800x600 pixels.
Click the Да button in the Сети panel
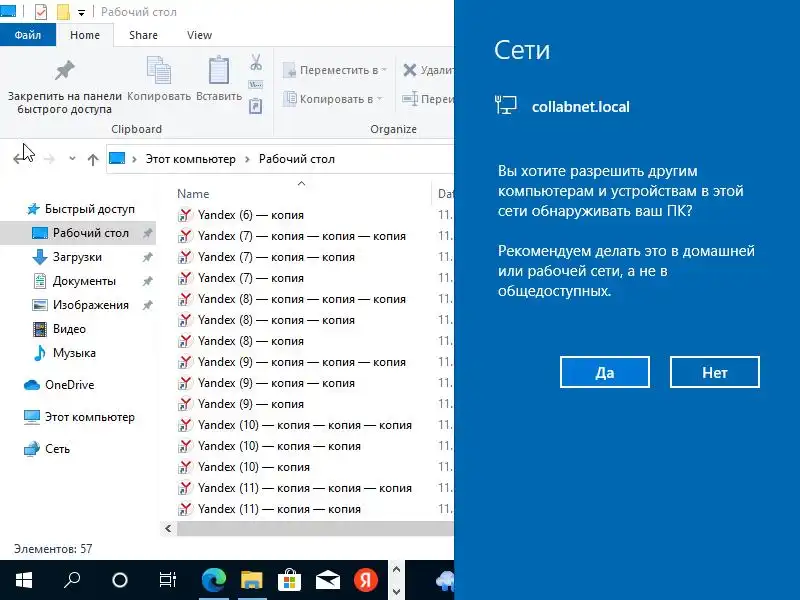[x=605, y=372]
